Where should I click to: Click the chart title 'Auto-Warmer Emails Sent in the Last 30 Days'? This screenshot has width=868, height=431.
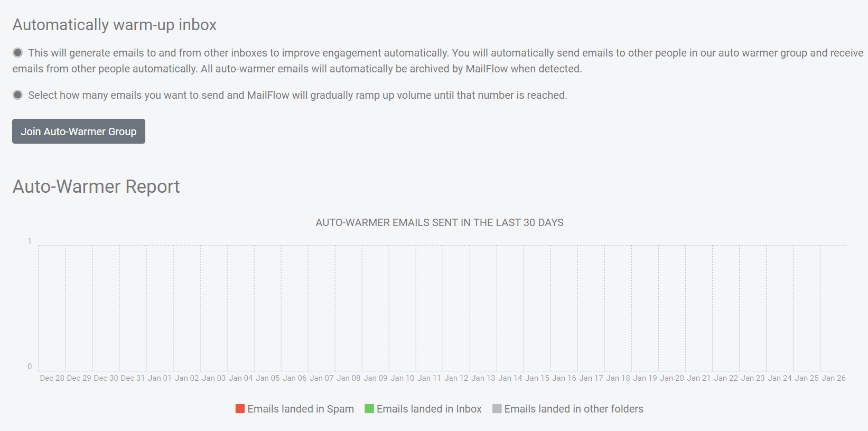(439, 222)
